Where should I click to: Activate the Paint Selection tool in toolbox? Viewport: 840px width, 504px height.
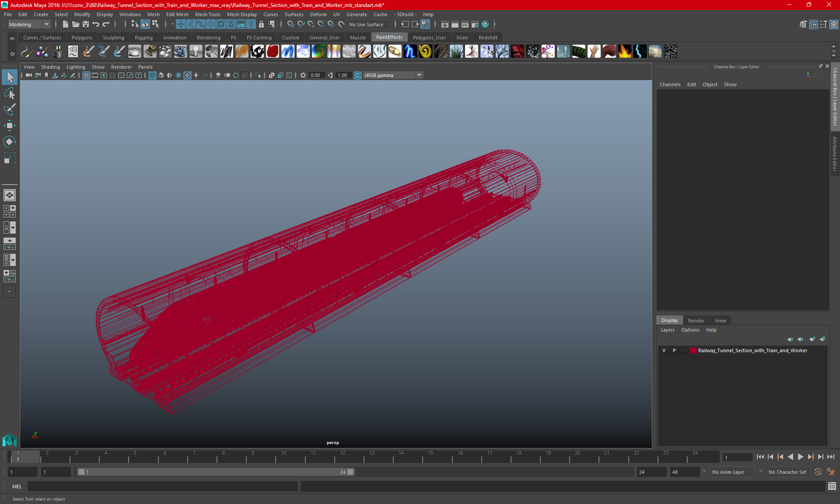pyautogui.click(x=9, y=109)
